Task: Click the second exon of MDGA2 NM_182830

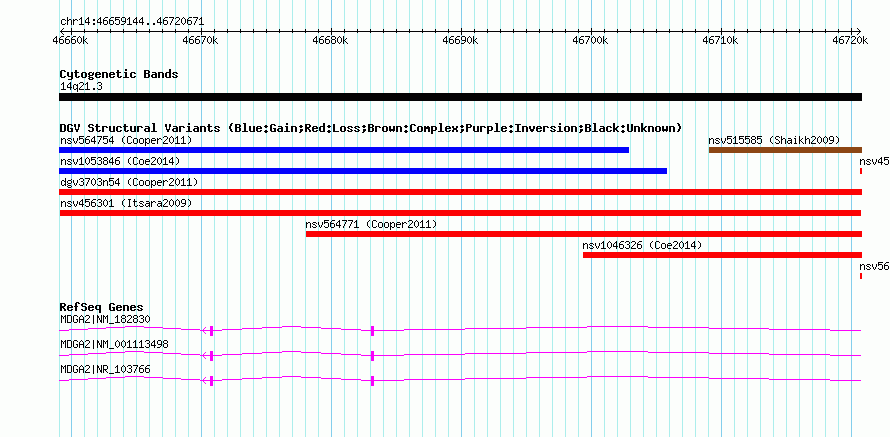Action: click(372, 331)
